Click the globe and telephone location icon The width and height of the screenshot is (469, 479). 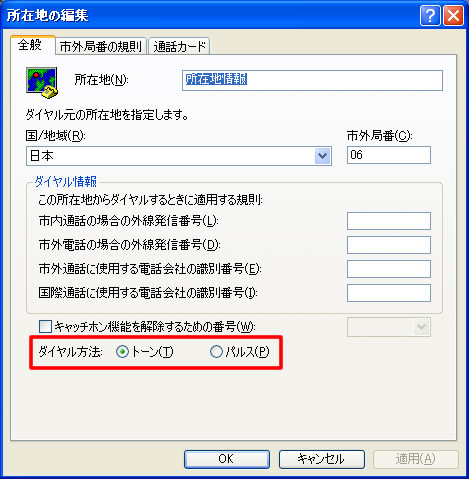click(x=42, y=82)
